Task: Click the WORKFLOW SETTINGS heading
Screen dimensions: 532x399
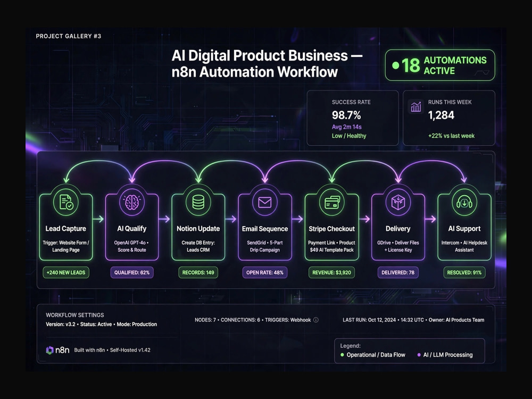Action: point(75,315)
